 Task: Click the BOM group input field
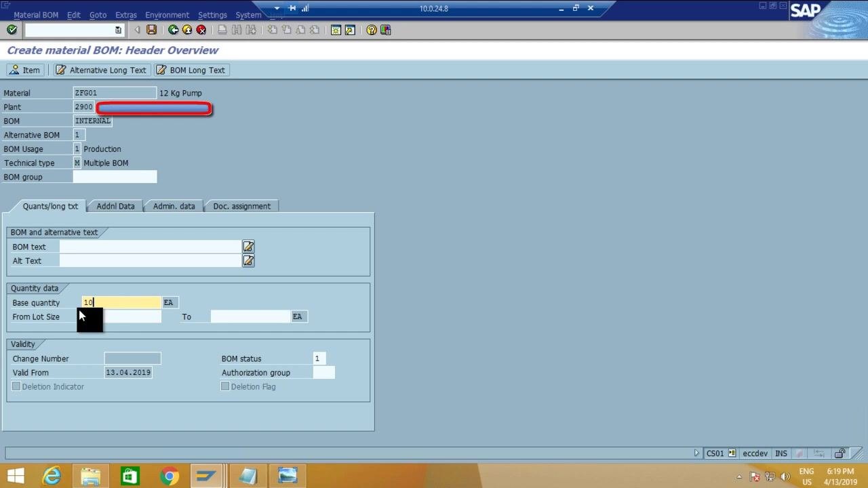115,177
